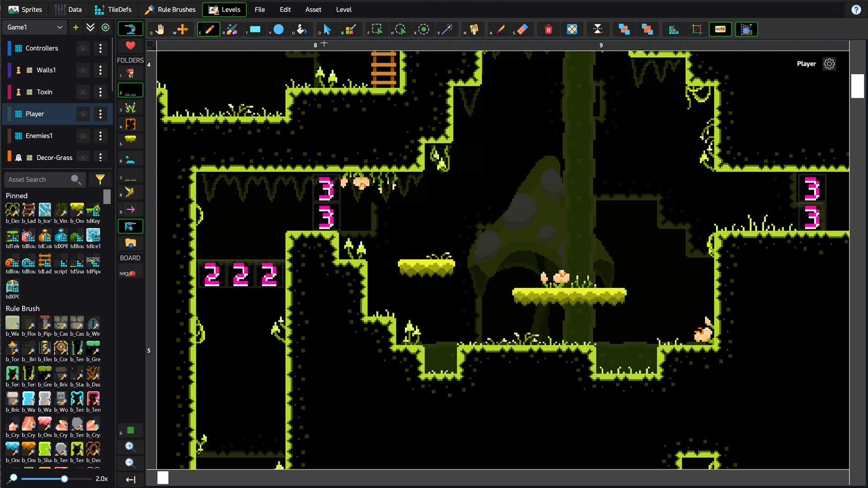Open the TileDefs tab

(113, 9)
